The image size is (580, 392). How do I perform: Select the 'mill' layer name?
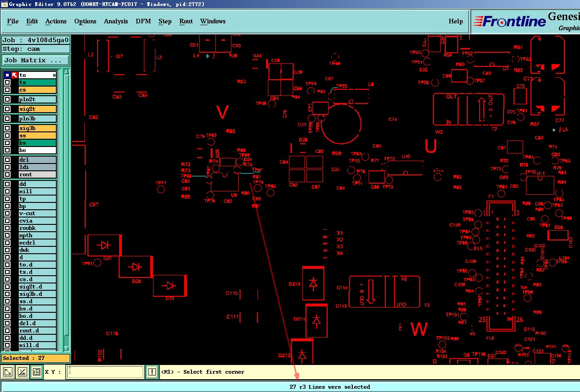[x=37, y=191]
